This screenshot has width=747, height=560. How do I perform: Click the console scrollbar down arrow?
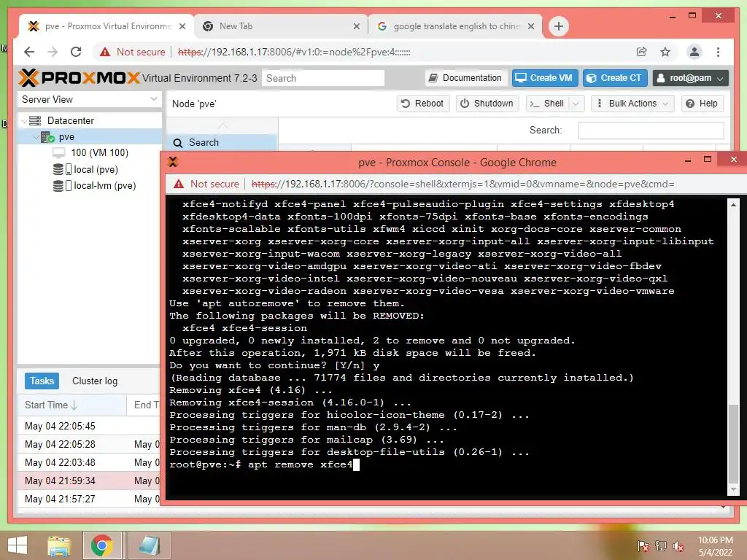[733, 489]
